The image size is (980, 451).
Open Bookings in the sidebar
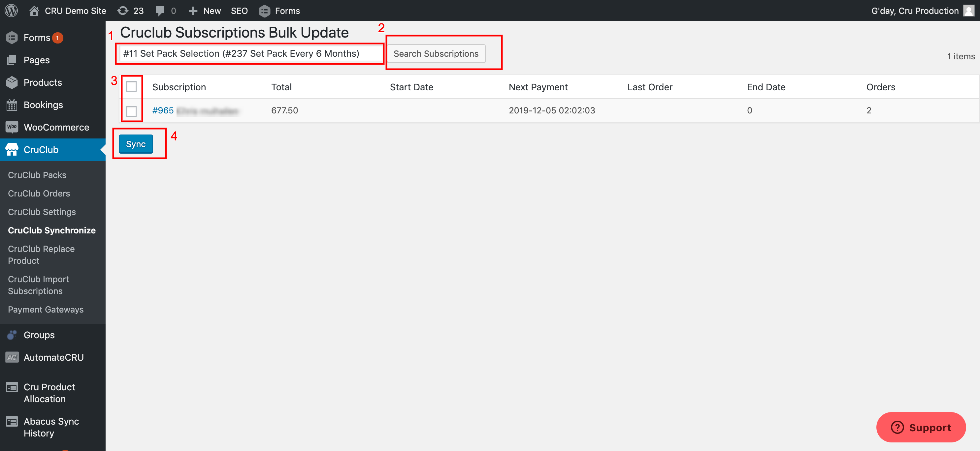pos(43,105)
